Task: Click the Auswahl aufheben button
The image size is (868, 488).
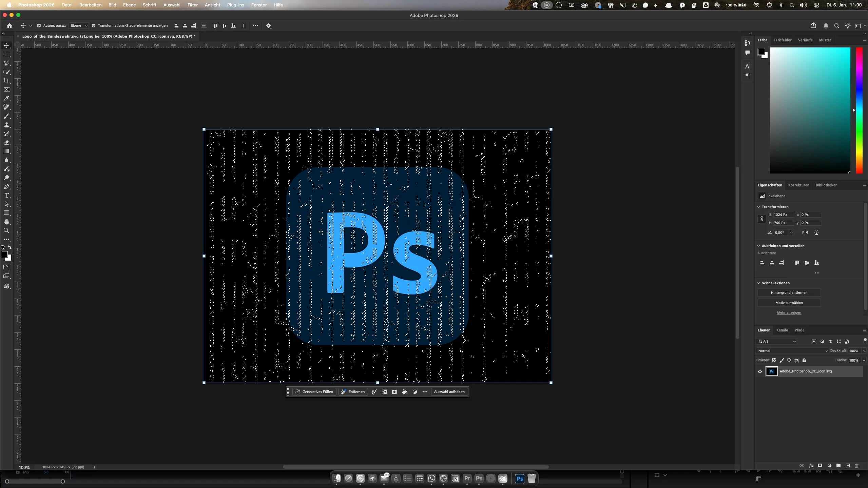Action: (x=449, y=392)
